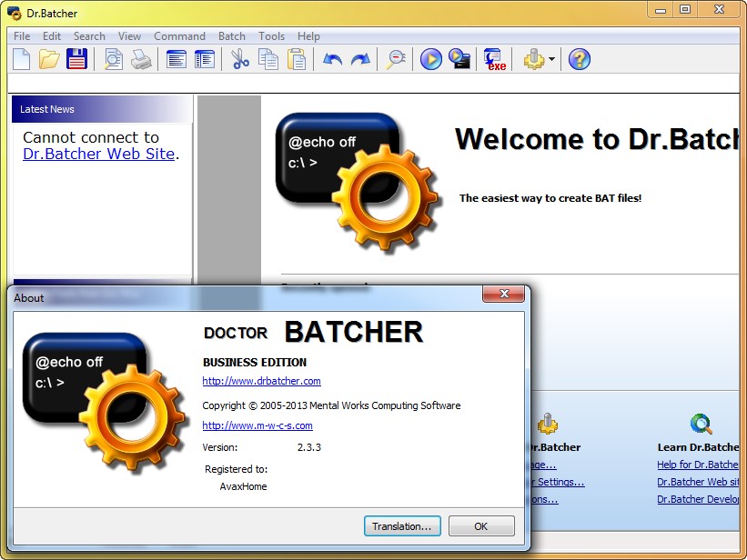Image resolution: width=747 pixels, height=560 pixels.
Task: Confirm About dialog with OK
Action: [x=481, y=526]
